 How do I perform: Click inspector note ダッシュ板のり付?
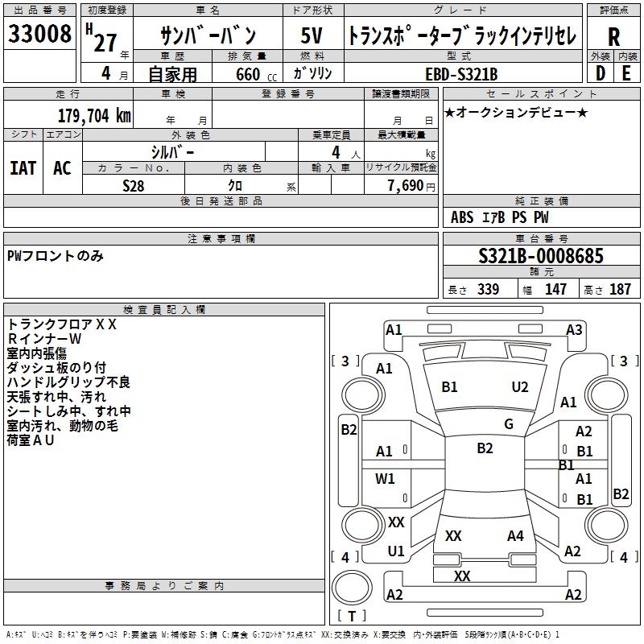coord(56,368)
